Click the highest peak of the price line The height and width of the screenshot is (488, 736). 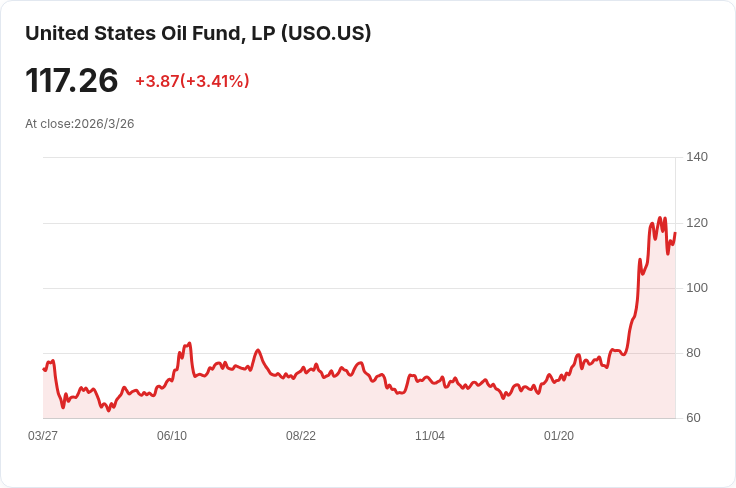[x=658, y=218]
